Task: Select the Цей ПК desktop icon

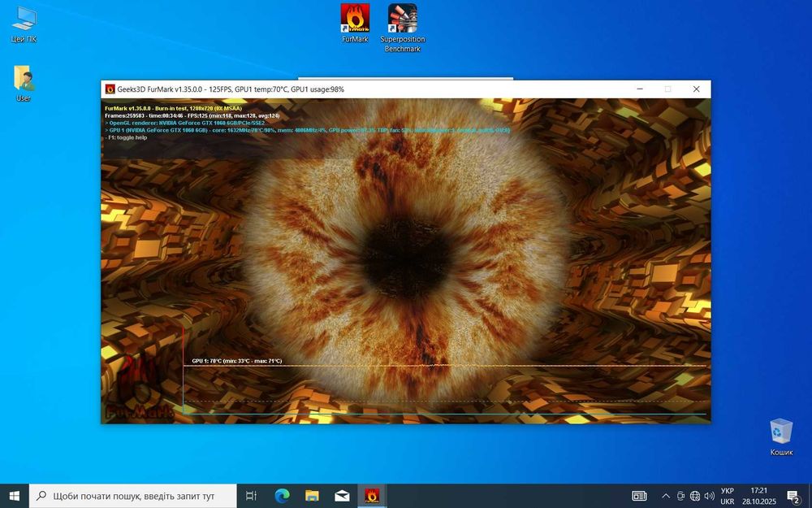Action: [24, 24]
